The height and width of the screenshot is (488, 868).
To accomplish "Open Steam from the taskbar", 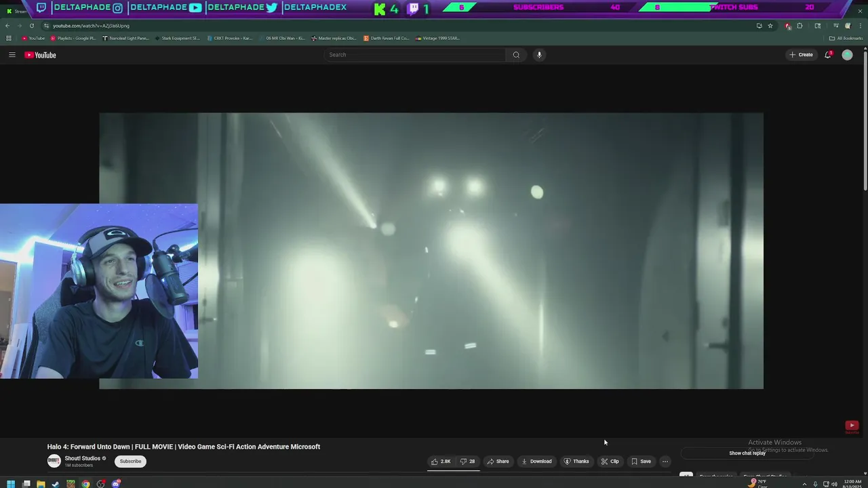I will pyautogui.click(x=56, y=484).
